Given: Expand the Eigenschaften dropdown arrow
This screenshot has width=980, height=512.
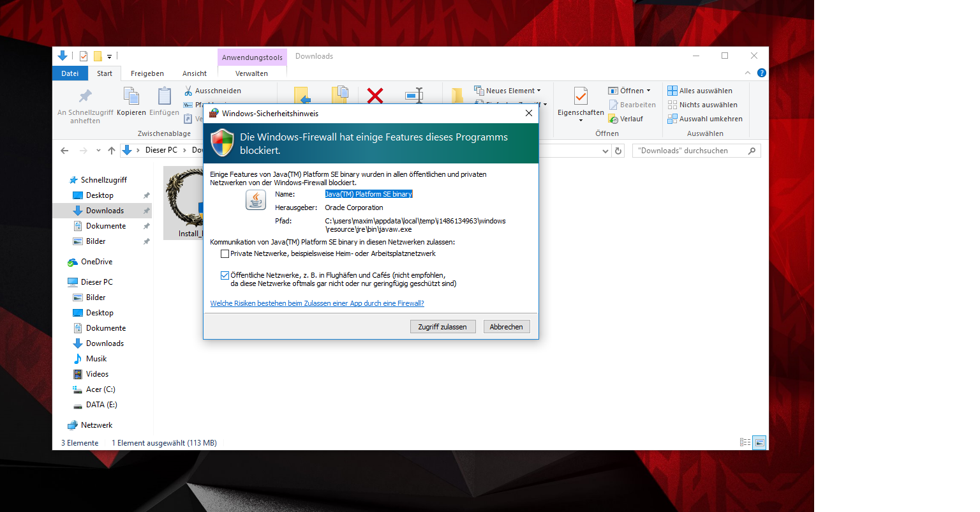Looking at the screenshot, I should 581,121.
